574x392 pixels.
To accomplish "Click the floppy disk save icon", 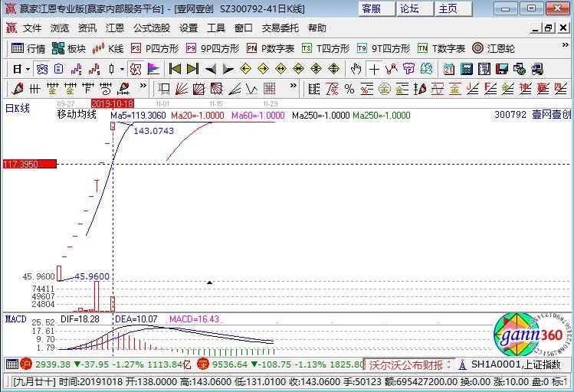I will point(501,69).
